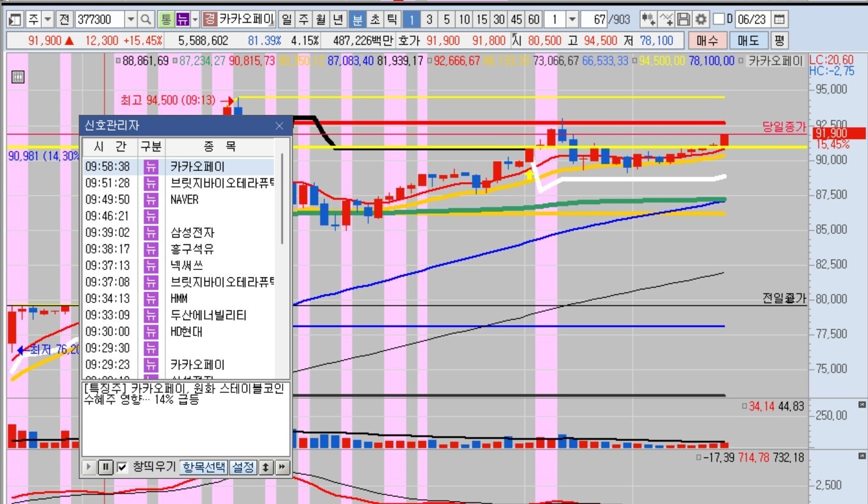868x504 pixels.
Task: Select the 일 daily chart toggle
Action: coord(286,20)
